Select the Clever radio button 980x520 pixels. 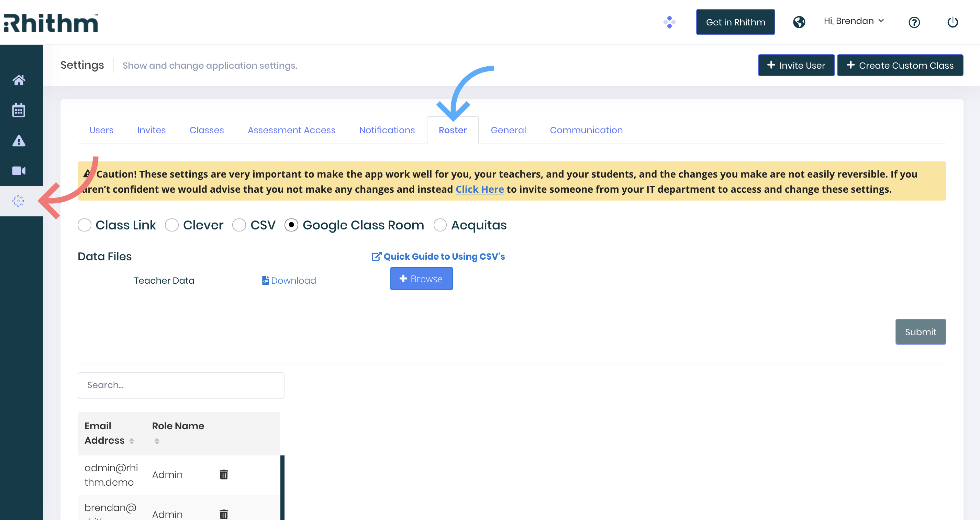(172, 225)
